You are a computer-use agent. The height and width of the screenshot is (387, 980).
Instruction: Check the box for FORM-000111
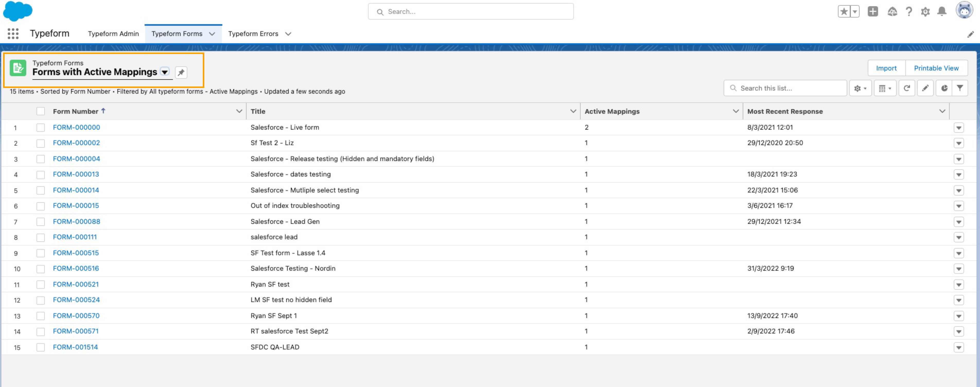41,238
